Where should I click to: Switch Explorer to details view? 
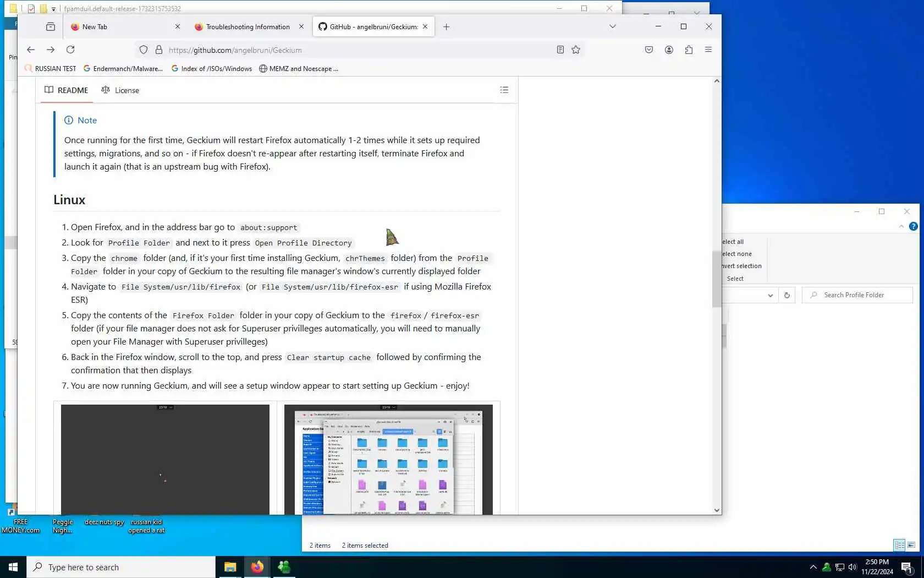coord(899,545)
